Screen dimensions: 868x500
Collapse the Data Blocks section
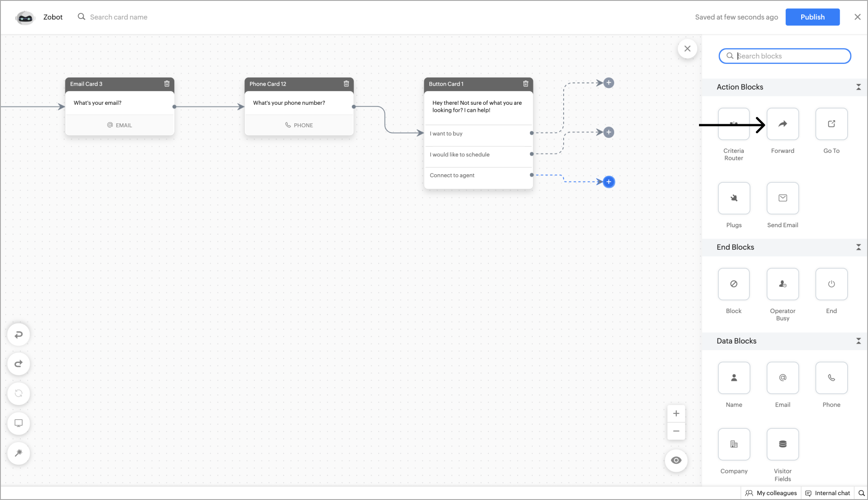(x=858, y=341)
